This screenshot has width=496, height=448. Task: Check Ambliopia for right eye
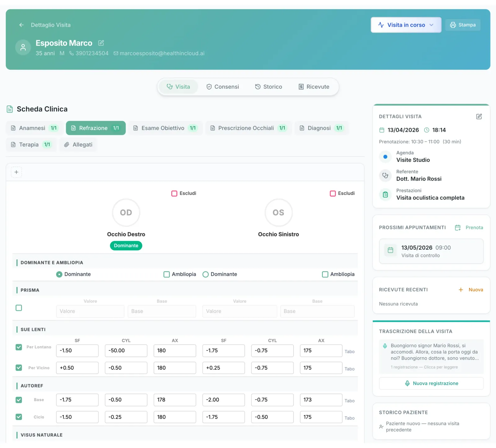click(x=166, y=274)
